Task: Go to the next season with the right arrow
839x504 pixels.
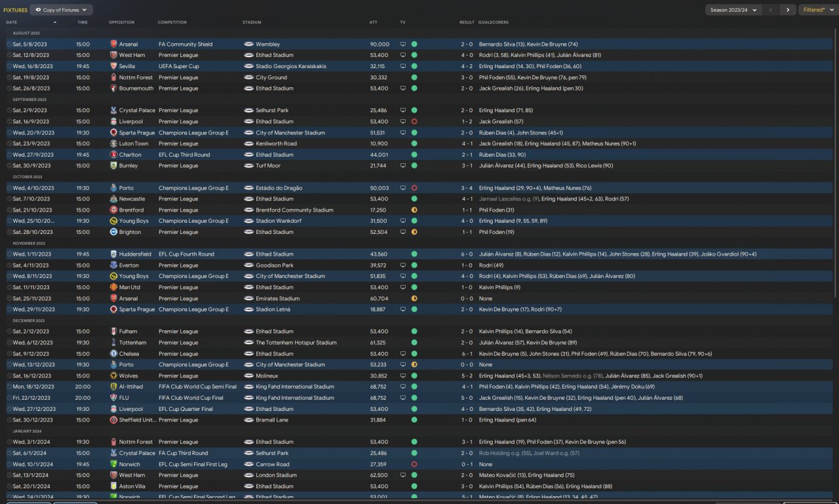Action: [789, 10]
